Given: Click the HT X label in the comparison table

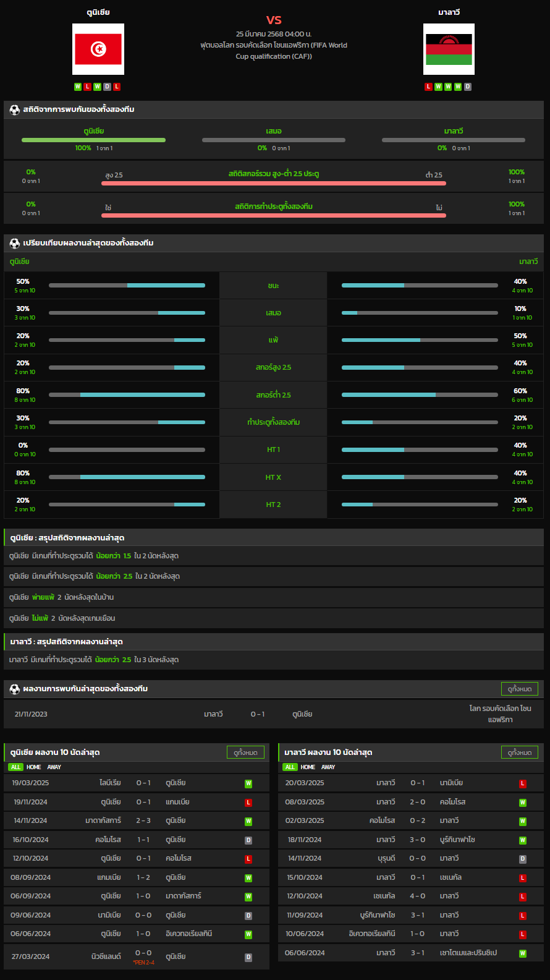Looking at the screenshot, I should pos(273,477).
